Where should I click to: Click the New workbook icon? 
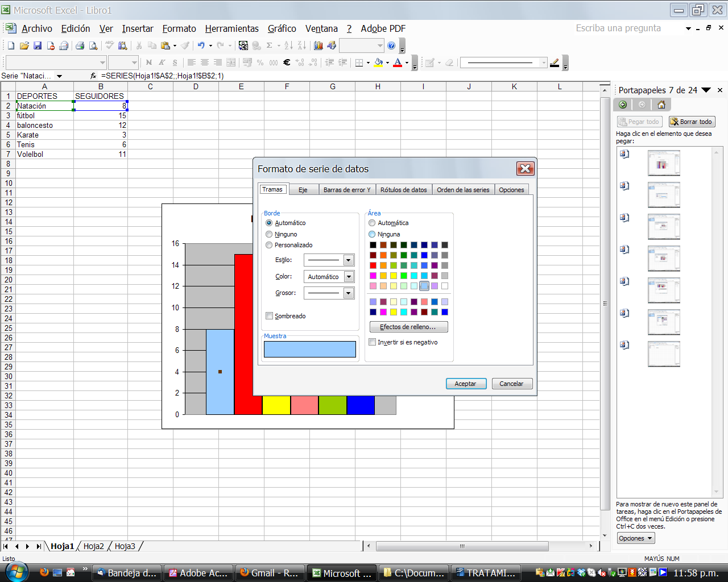[11, 45]
